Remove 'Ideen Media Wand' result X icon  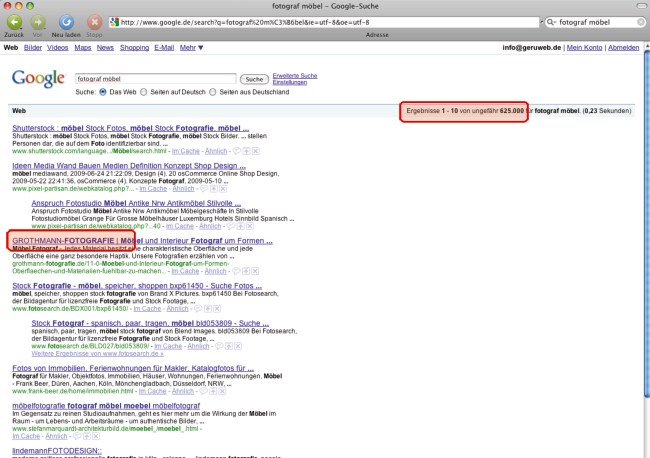pyautogui.click(x=223, y=189)
